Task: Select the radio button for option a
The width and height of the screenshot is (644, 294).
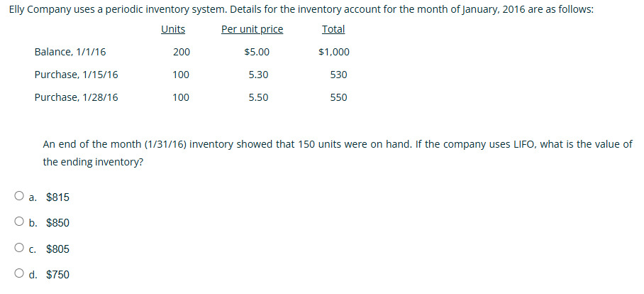Action: 19,196
